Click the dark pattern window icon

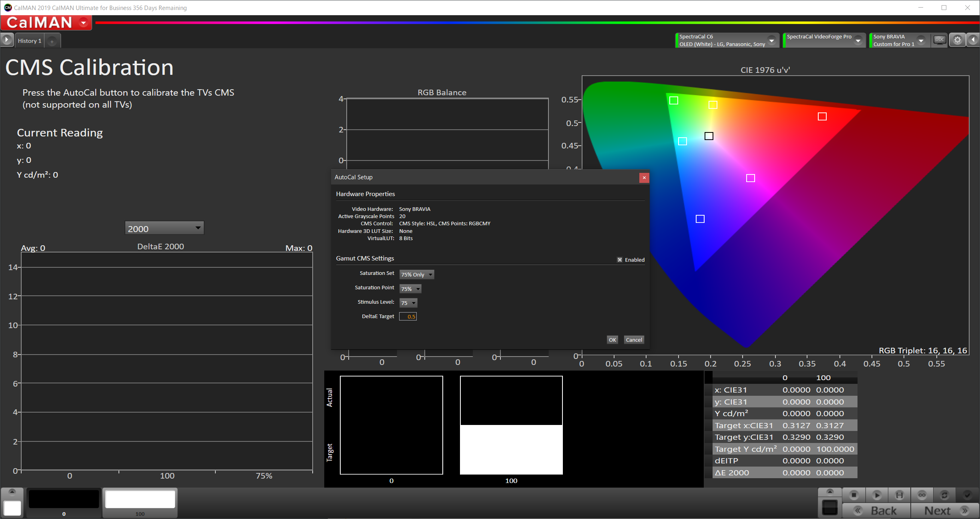[x=830, y=508]
